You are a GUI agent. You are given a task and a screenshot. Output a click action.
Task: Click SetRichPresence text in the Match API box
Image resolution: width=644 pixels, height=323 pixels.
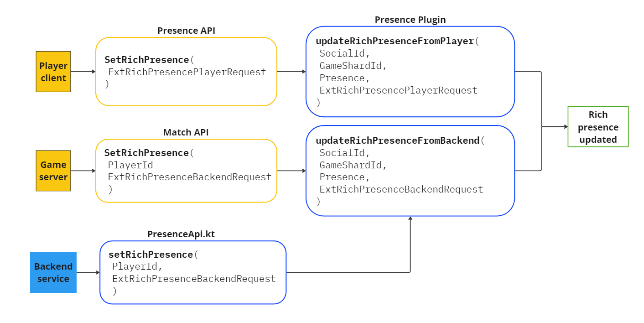[146, 152]
